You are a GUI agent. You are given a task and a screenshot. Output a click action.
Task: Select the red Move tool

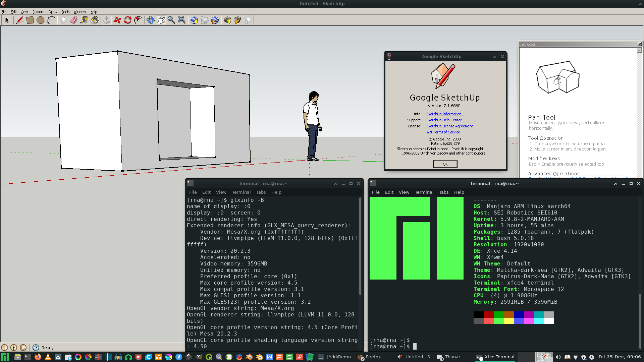(117, 20)
